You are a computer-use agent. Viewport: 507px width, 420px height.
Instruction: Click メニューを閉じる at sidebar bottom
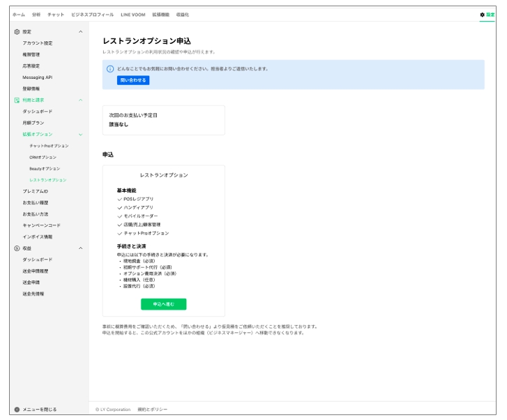click(x=40, y=410)
